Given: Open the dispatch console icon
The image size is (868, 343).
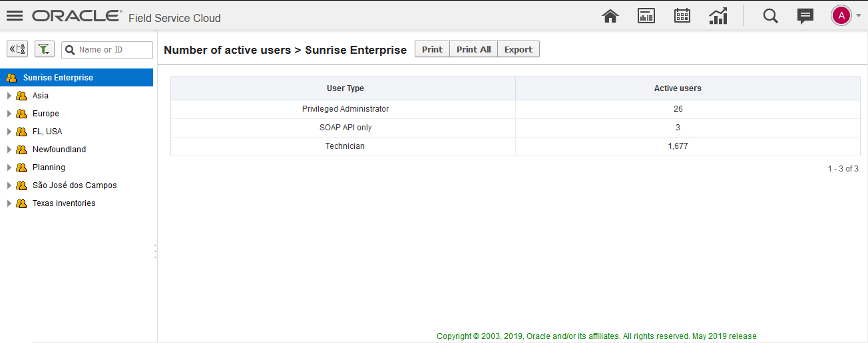Looking at the screenshot, I should [x=646, y=16].
